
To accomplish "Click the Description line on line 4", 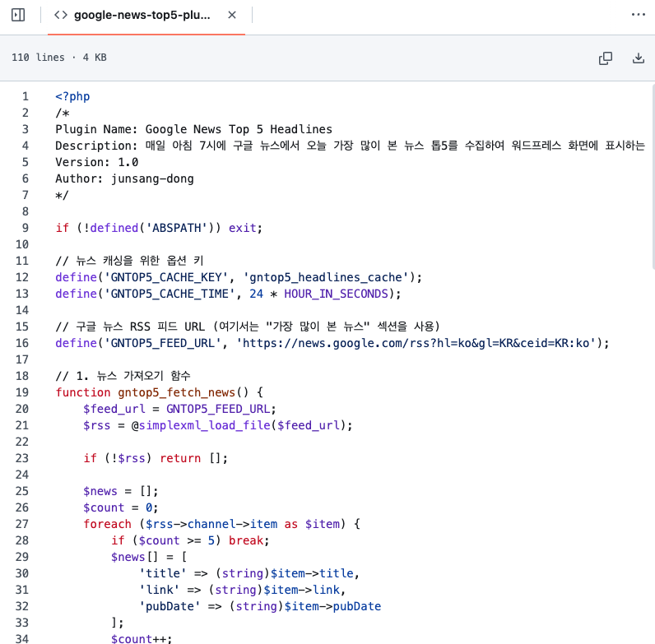I will [350, 146].
